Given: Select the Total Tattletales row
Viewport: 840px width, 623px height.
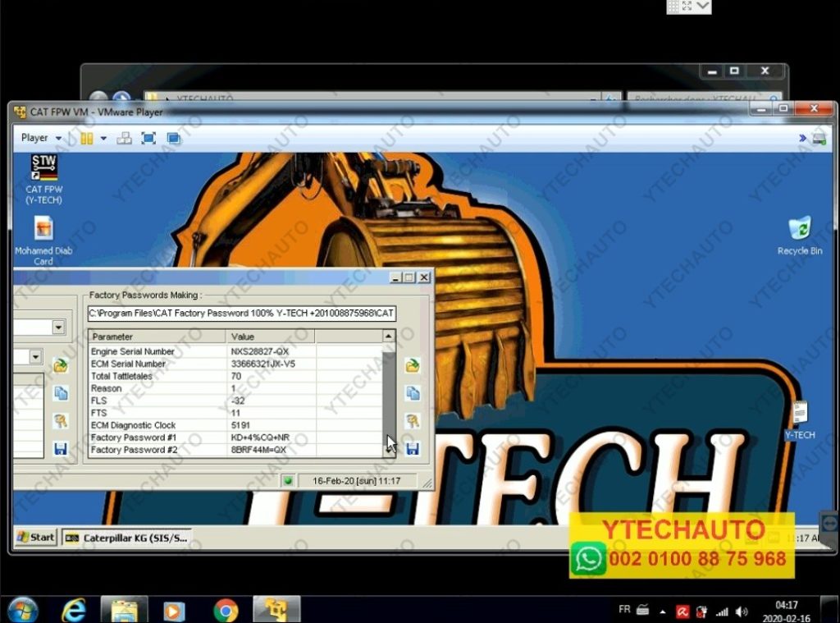Looking at the screenshot, I should 235,377.
